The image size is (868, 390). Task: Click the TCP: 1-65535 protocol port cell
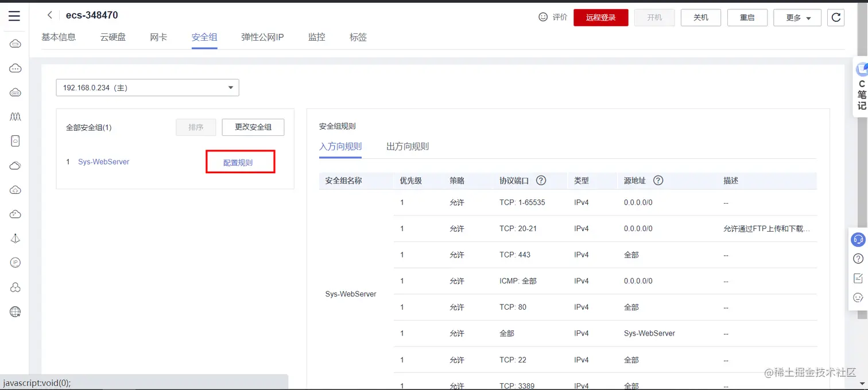point(522,202)
